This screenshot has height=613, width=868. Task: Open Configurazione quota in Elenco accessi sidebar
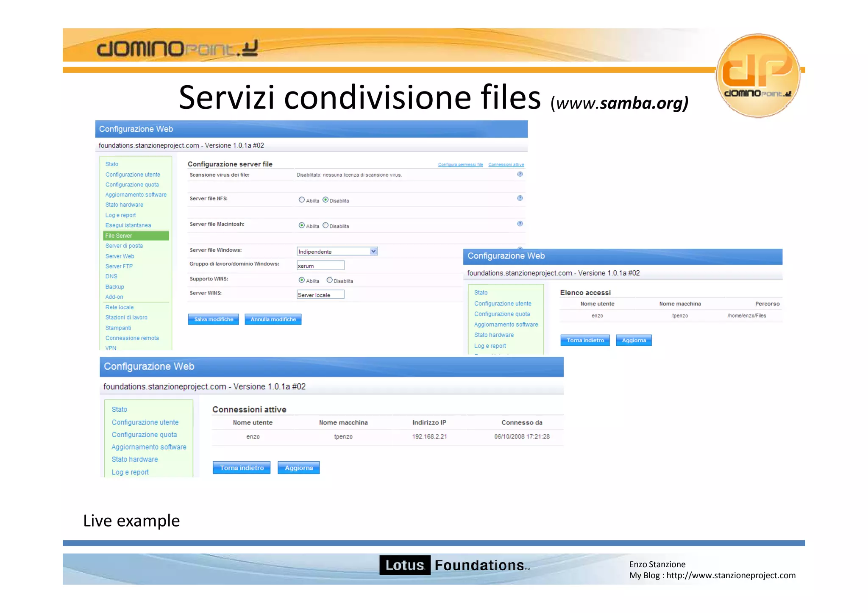point(502,314)
